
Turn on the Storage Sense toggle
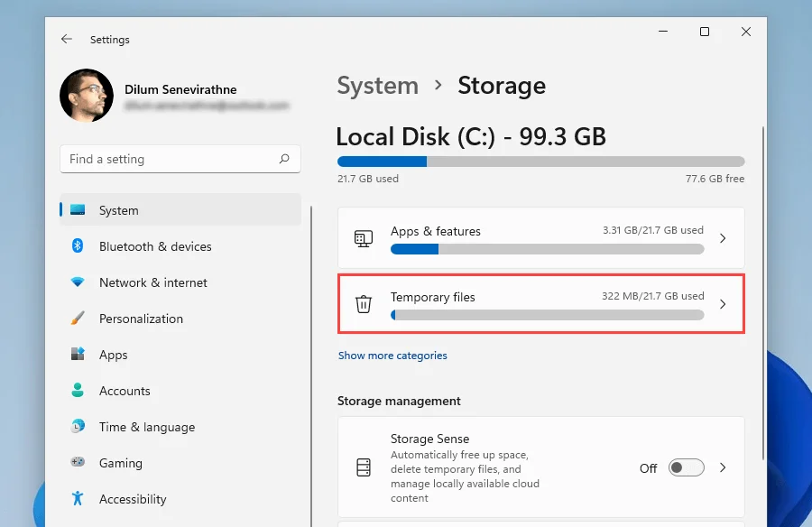point(686,468)
